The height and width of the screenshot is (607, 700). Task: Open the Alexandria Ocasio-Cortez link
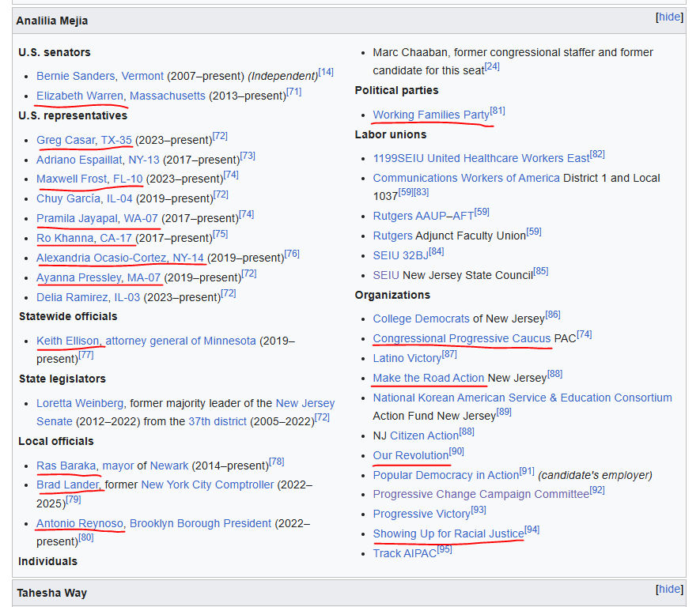pyautogui.click(x=101, y=258)
